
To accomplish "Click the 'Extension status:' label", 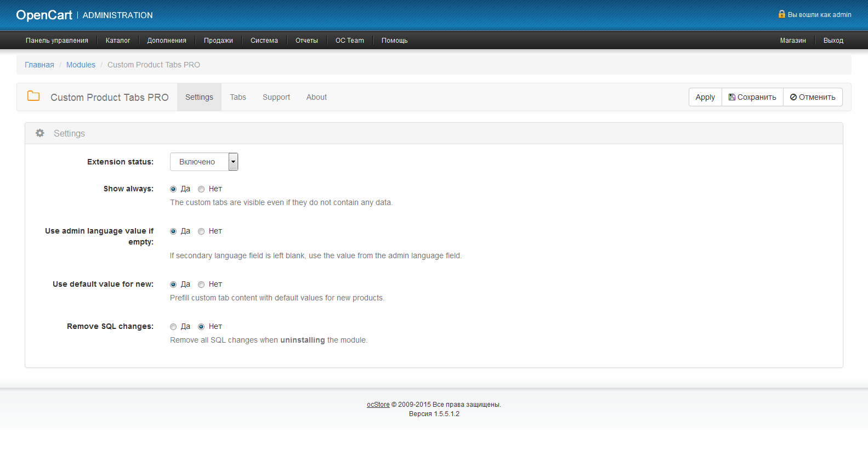I will (121, 162).
